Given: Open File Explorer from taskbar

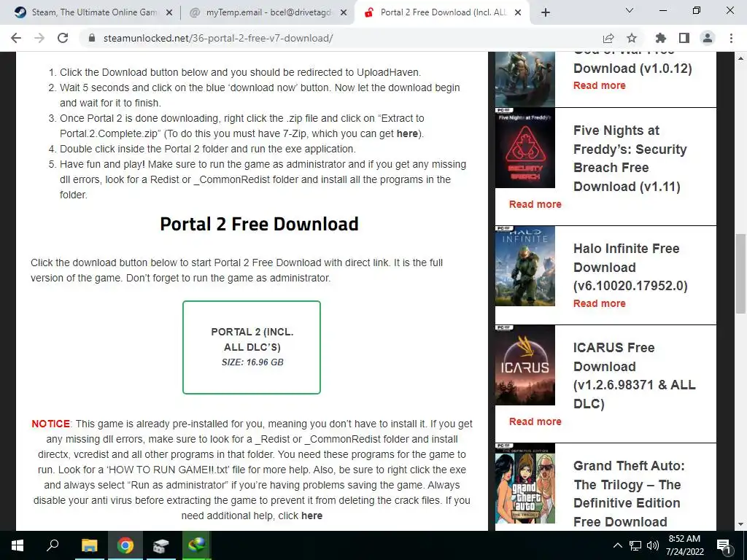Looking at the screenshot, I should click(x=89, y=545).
